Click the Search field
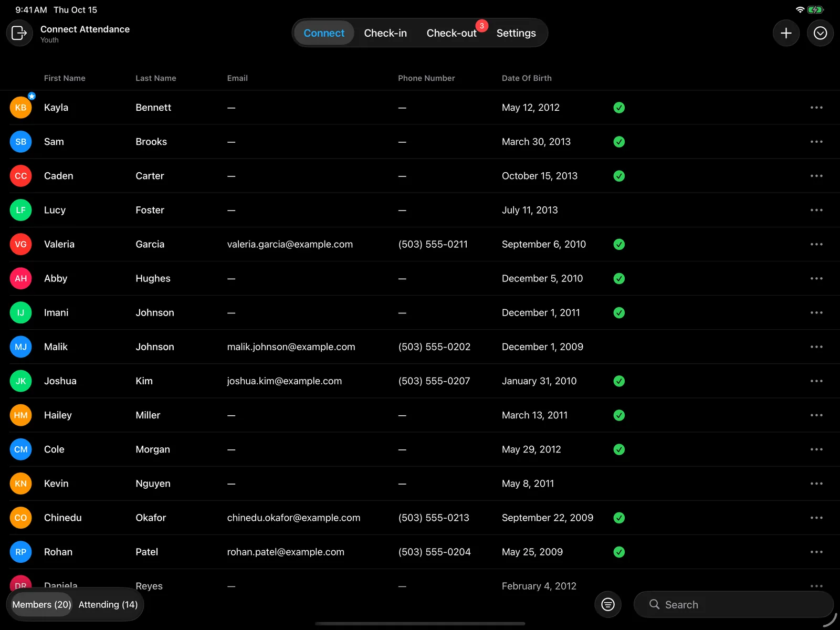This screenshot has height=630, width=840. [x=733, y=604]
